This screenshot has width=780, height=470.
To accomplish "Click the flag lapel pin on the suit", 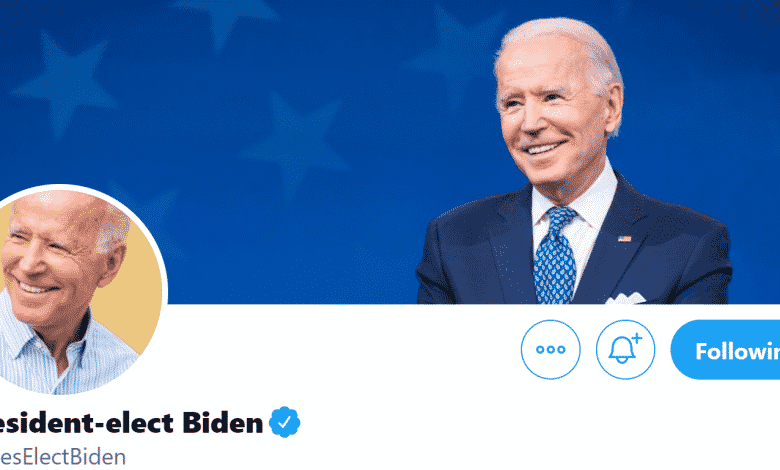I will coord(624,239).
